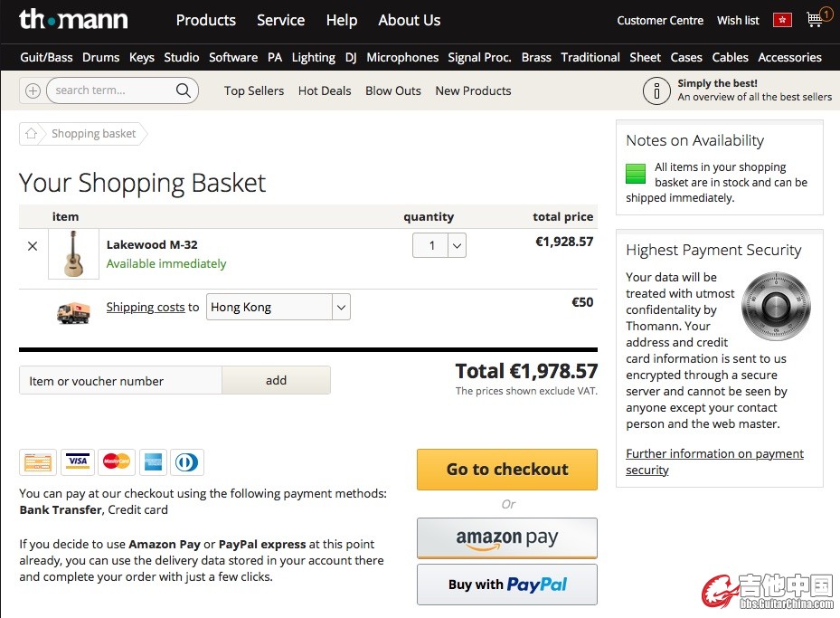This screenshot has width=840, height=618.
Task: Click the Lakewood M-32 guitar thumbnail
Action: coord(74,253)
